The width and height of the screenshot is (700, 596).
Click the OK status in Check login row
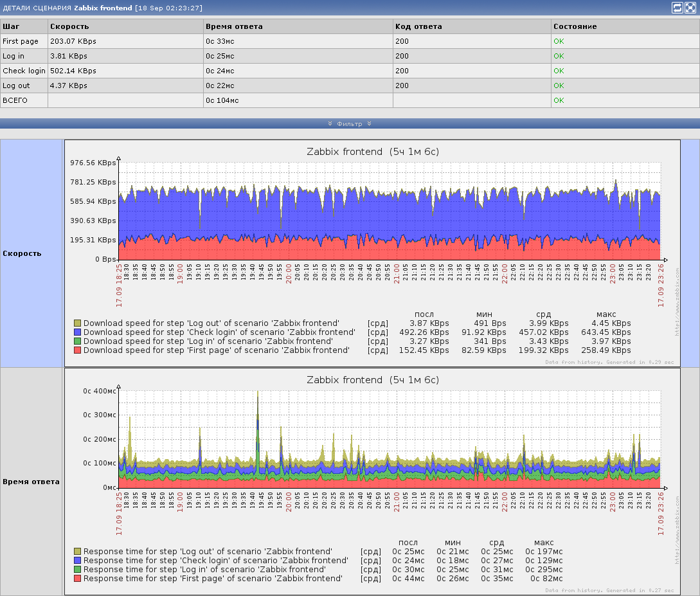[x=559, y=71]
